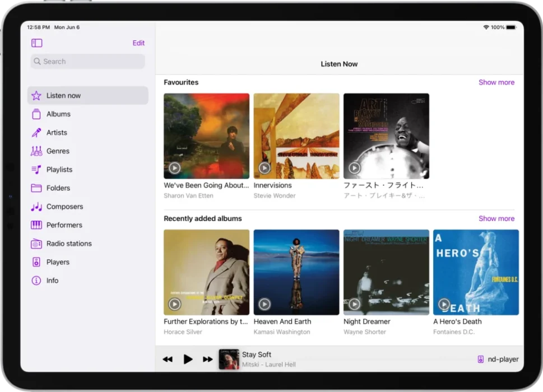
Task: Click the Folders folder icon
Action: tap(36, 188)
